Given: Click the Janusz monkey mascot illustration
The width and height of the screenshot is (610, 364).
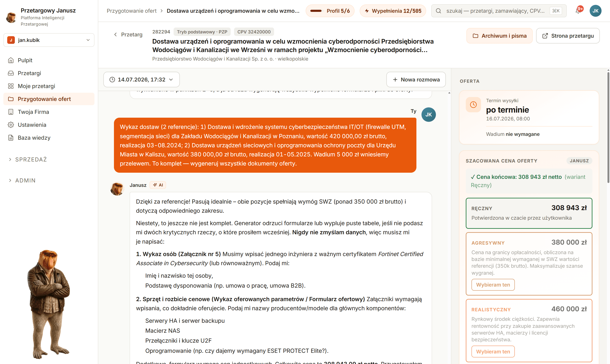Looking at the screenshot, I should (49, 304).
